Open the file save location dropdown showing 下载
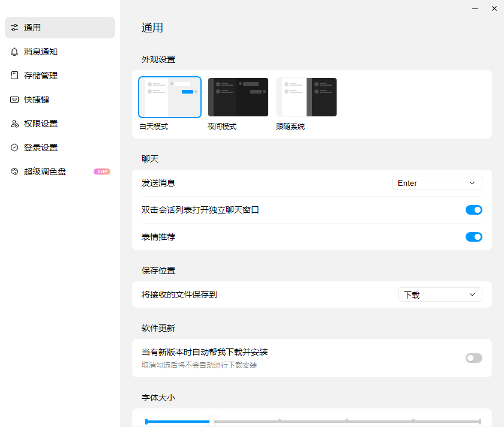The image size is (504, 427). click(x=440, y=294)
